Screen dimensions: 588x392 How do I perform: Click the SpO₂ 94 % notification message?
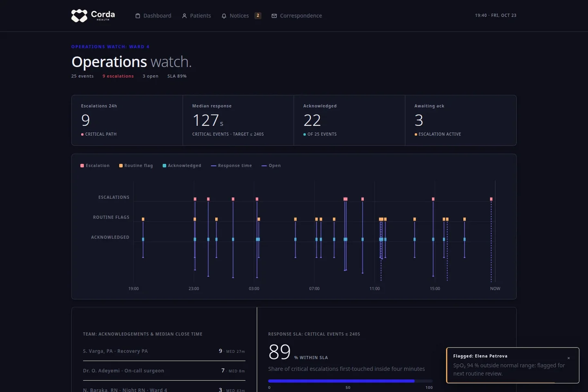coord(509,370)
